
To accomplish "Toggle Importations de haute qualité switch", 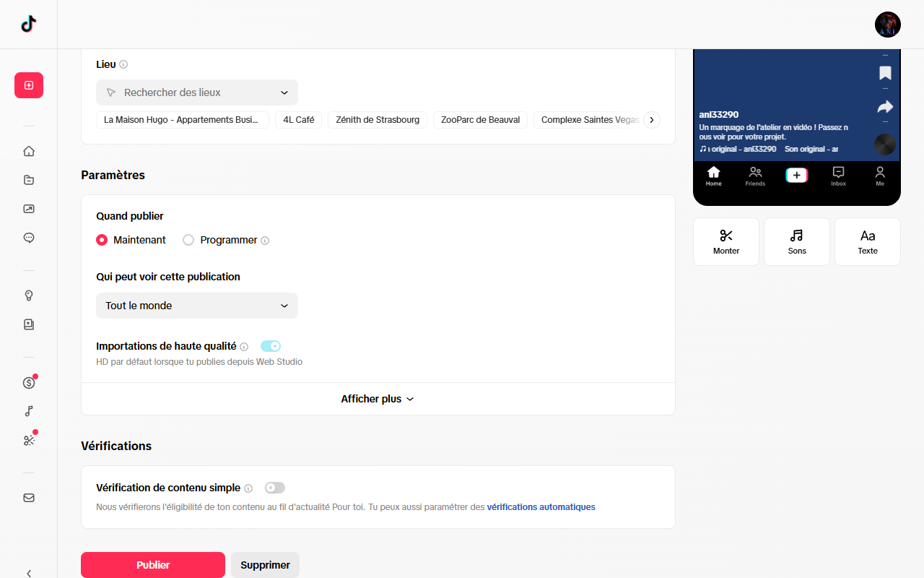I will pos(271,346).
